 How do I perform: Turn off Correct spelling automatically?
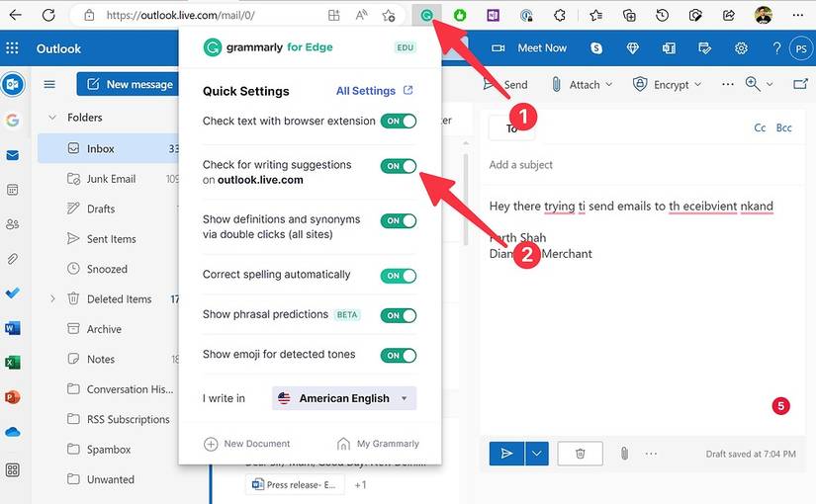398,276
